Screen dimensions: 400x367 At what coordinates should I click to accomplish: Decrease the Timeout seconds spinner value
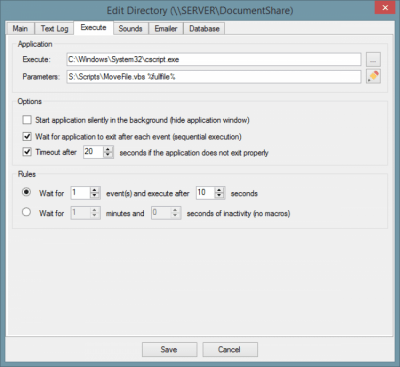point(108,155)
